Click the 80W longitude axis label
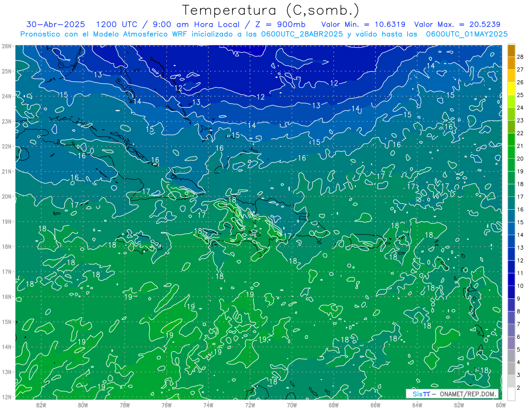The image size is (532, 411). pos(83,405)
